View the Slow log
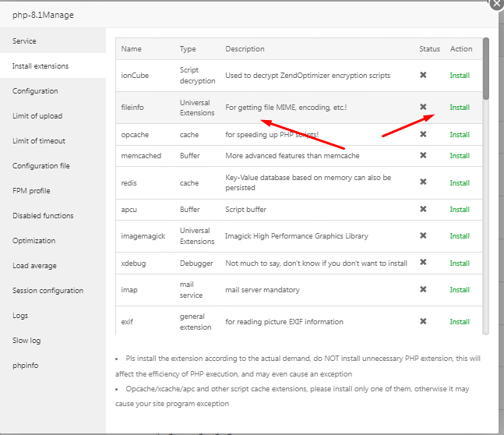504x435 pixels. [26, 341]
